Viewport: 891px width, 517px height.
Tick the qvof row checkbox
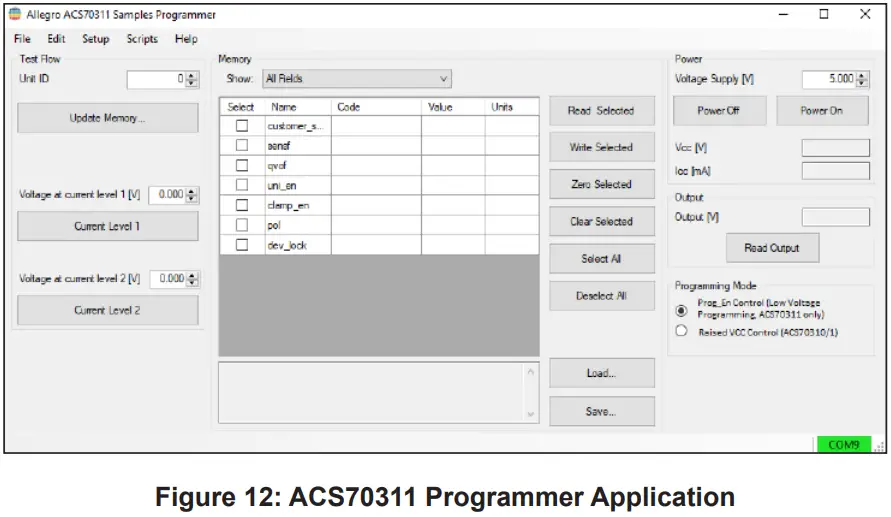[242, 165]
